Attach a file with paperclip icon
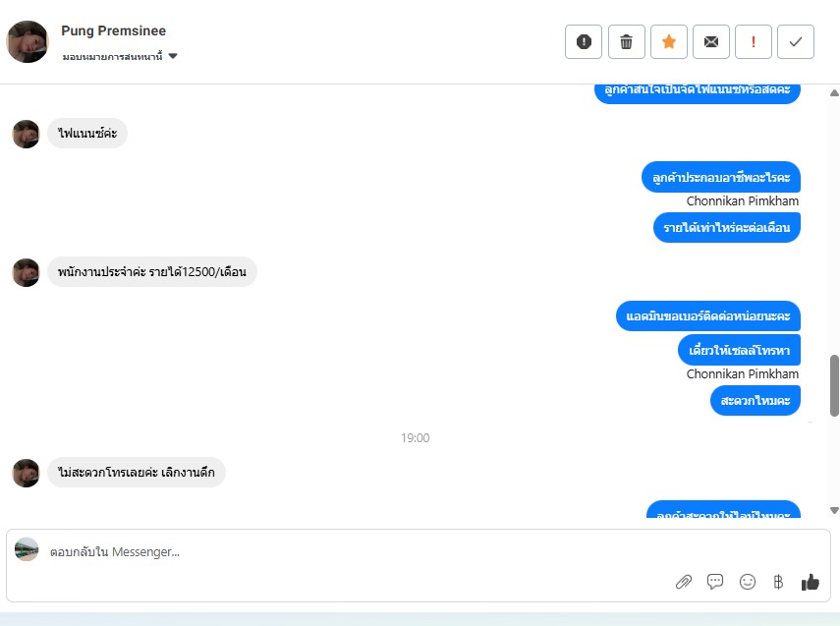The width and height of the screenshot is (840, 626). (x=684, y=582)
